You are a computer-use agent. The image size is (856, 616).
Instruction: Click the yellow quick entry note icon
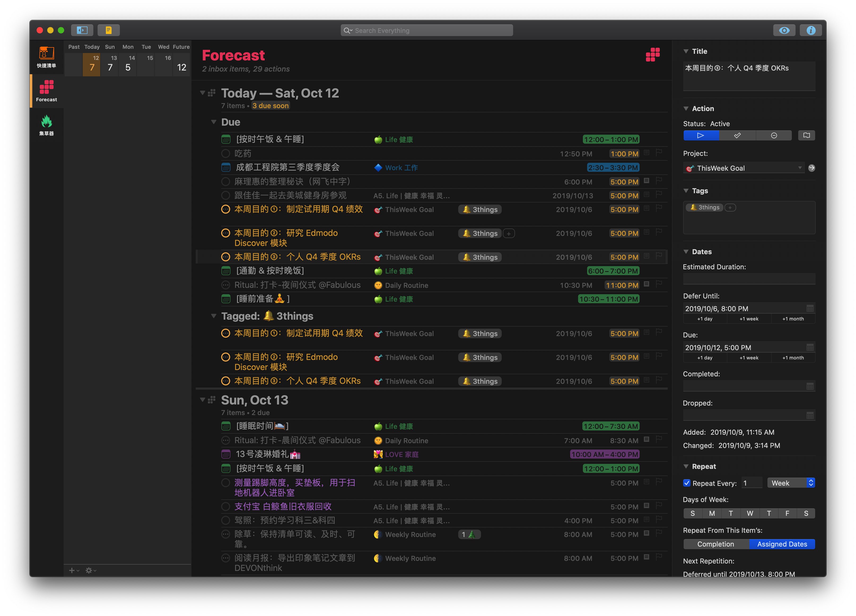pyautogui.click(x=109, y=30)
